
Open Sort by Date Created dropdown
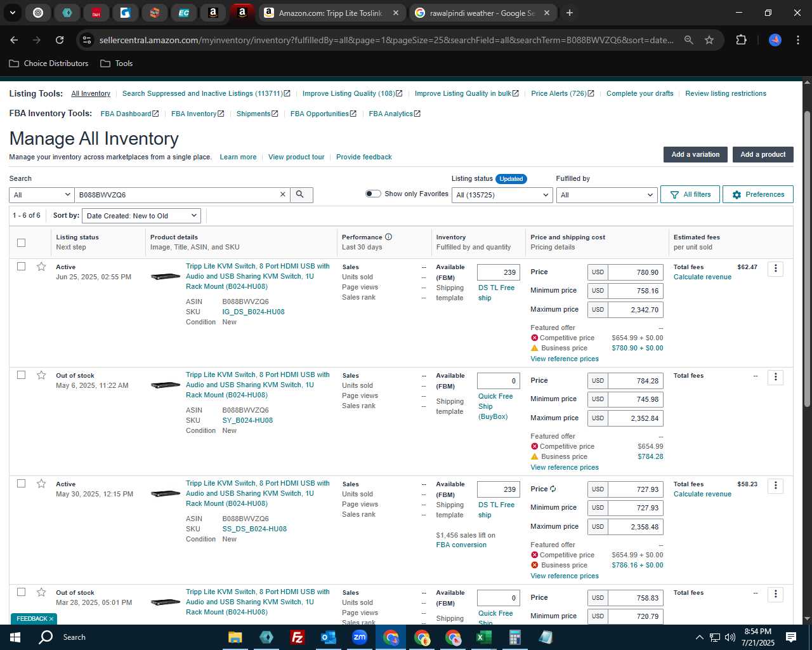141,216
